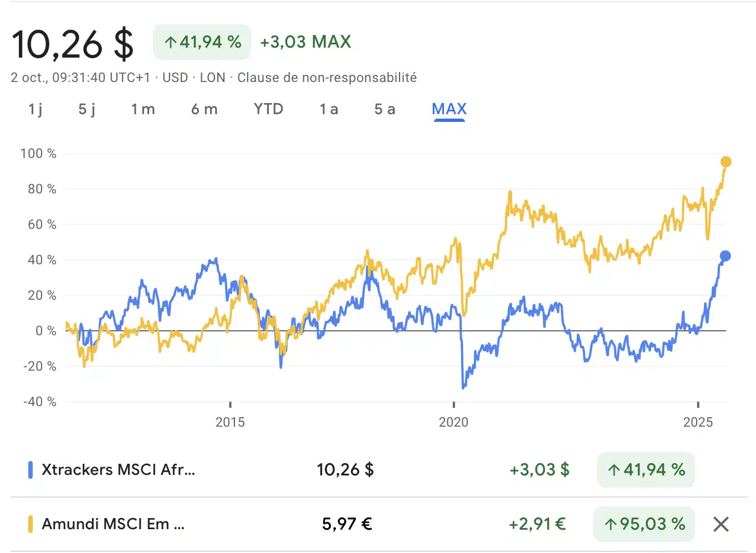756x553 pixels.
Task: Click the 2015 marker on time axis
Action: click(x=230, y=422)
